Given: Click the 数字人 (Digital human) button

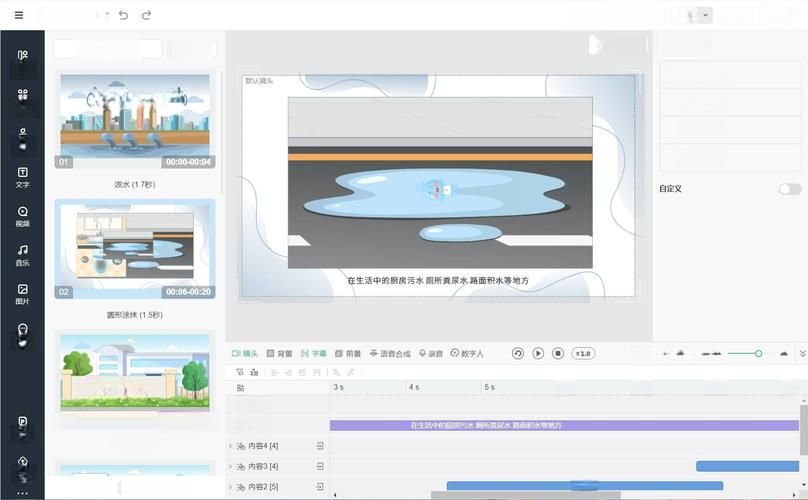Looking at the screenshot, I should coord(467,353).
